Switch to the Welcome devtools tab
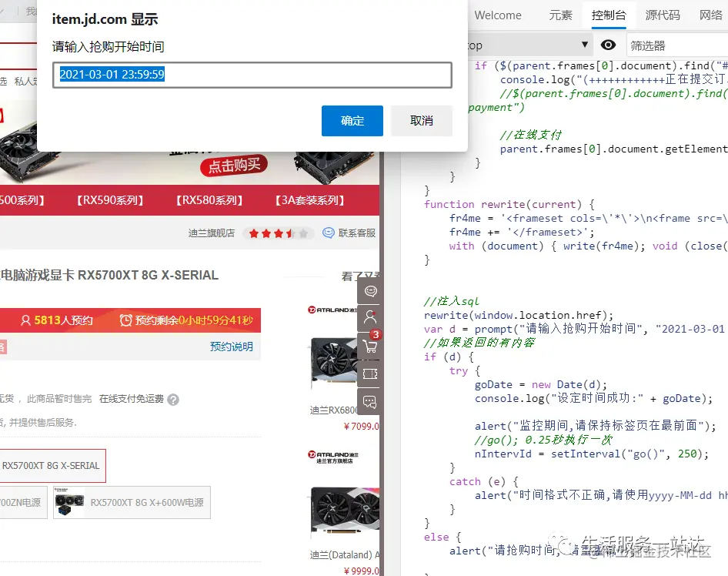The height and width of the screenshot is (576, 728). coord(498,15)
